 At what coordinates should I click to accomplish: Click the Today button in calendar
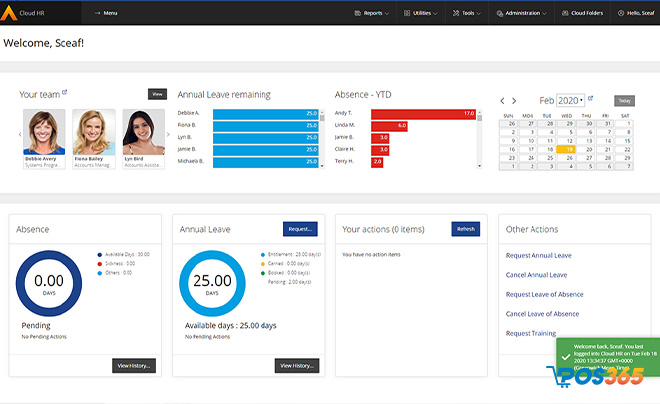(625, 101)
